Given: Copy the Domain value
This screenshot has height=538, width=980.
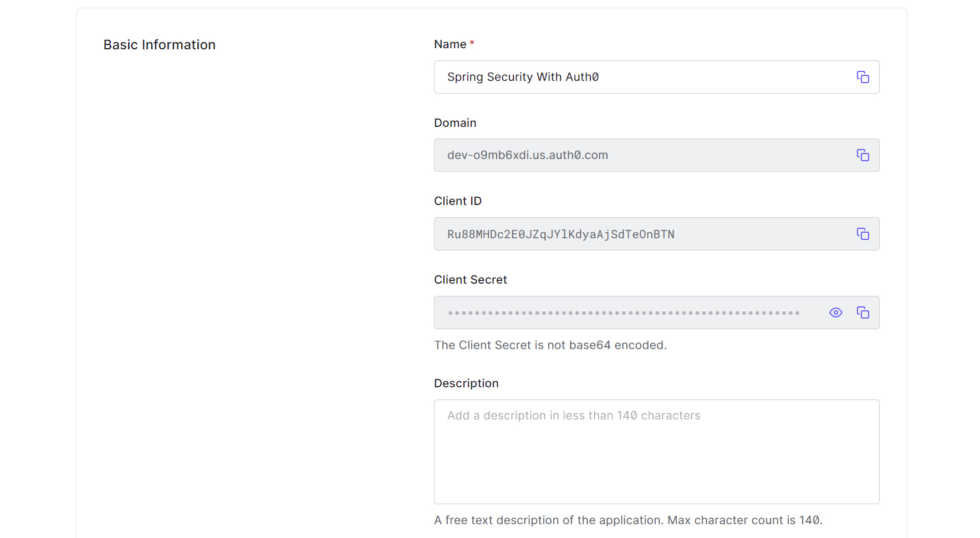Looking at the screenshot, I should [862, 155].
